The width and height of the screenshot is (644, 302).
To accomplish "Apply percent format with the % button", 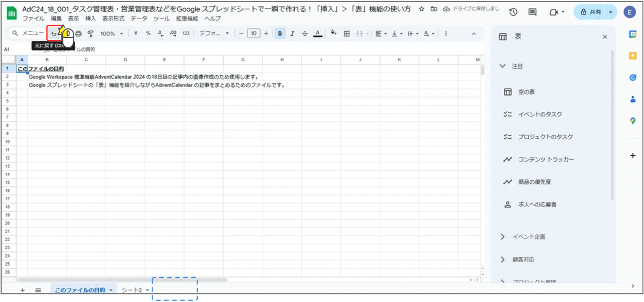I will tap(148, 33).
